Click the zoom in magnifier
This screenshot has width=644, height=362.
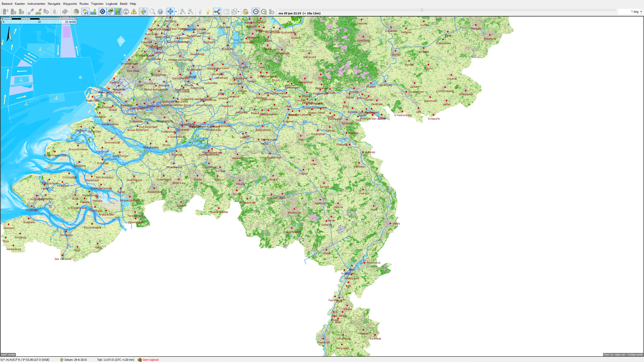tap(183, 12)
